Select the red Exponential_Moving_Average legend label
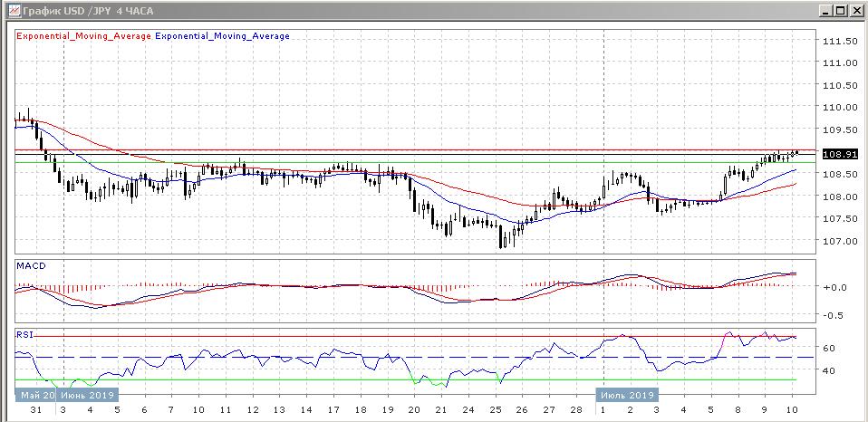 click(84, 36)
